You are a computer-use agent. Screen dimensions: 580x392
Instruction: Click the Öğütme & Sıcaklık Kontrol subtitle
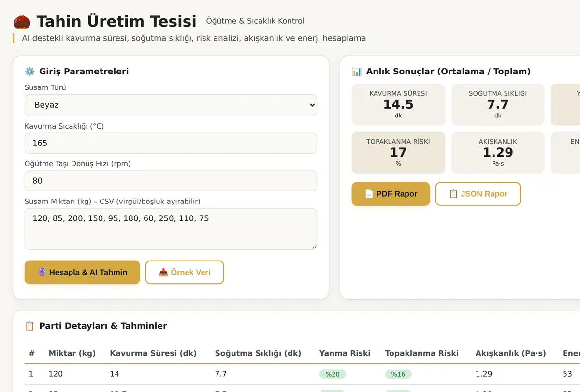coord(255,21)
